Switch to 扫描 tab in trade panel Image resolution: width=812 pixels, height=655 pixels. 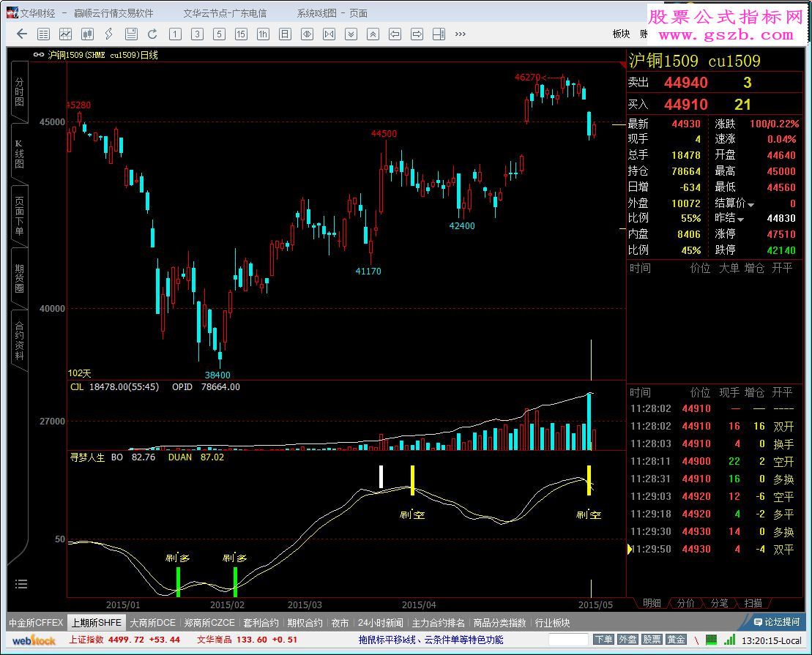click(753, 603)
